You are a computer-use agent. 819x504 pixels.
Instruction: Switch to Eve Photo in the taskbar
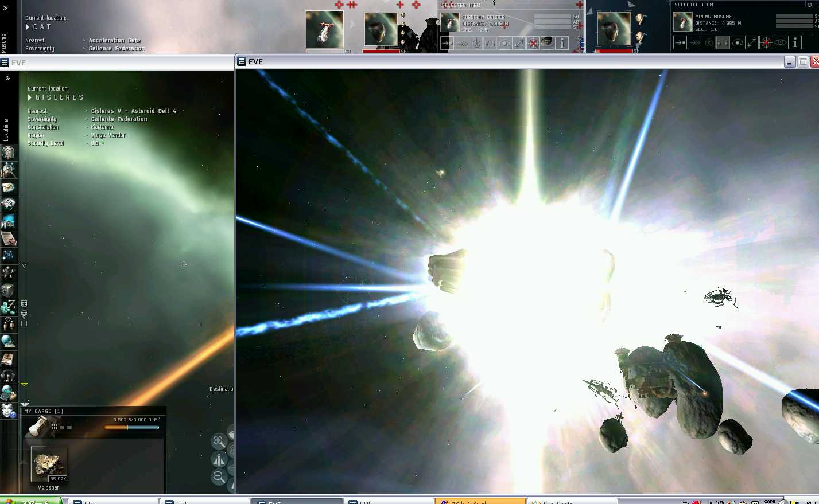(572, 501)
